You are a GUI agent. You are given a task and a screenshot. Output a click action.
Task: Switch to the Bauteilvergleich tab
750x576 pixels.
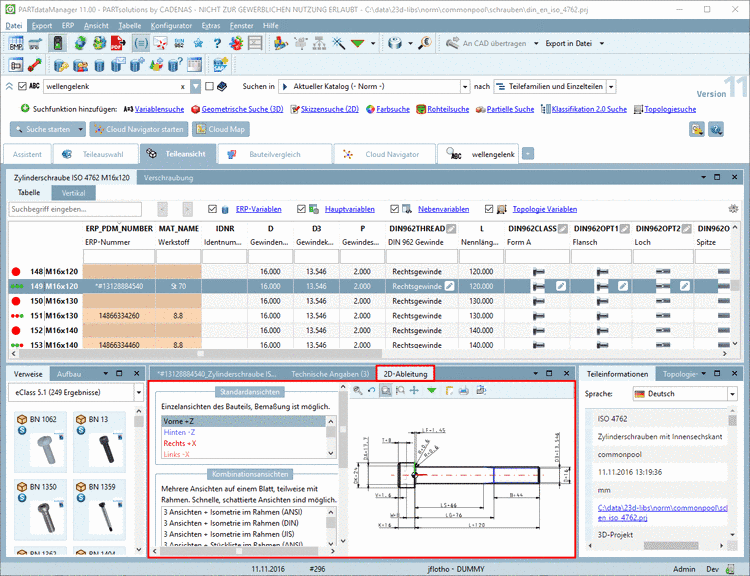275,154
